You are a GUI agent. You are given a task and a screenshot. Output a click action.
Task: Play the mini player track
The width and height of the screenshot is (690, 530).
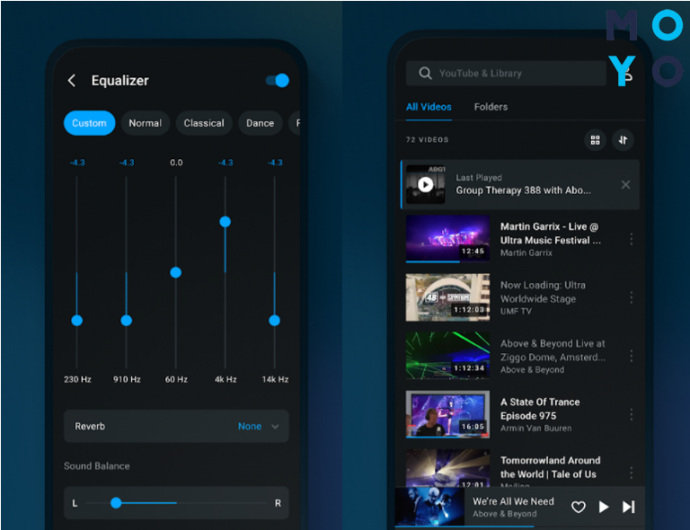(x=604, y=507)
